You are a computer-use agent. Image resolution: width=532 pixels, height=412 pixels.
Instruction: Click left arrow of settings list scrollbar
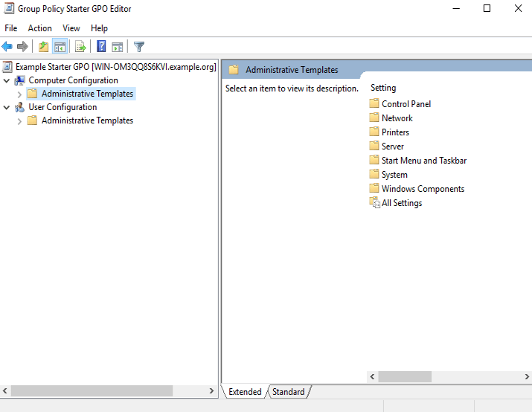(x=373, y=376)
